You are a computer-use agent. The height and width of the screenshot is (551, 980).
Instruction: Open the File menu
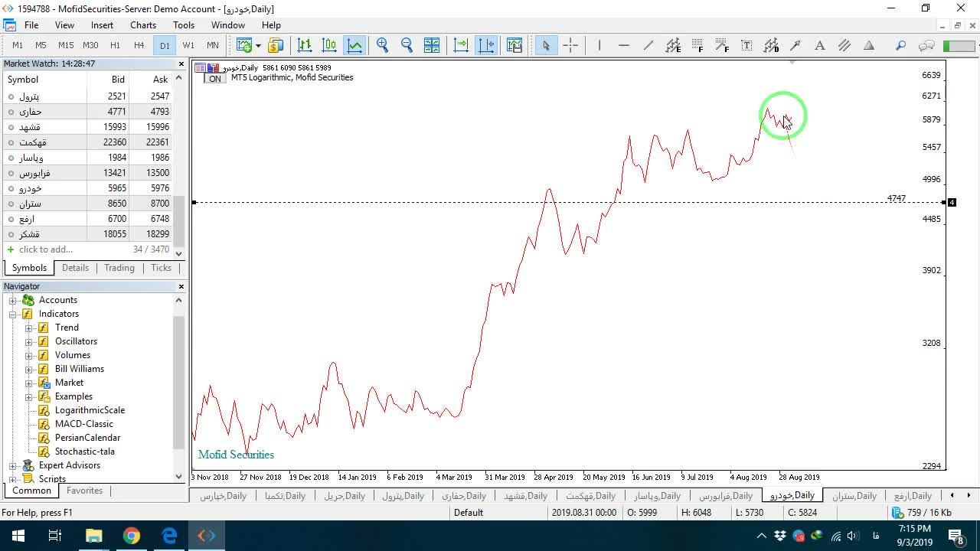tap(31, 24)
